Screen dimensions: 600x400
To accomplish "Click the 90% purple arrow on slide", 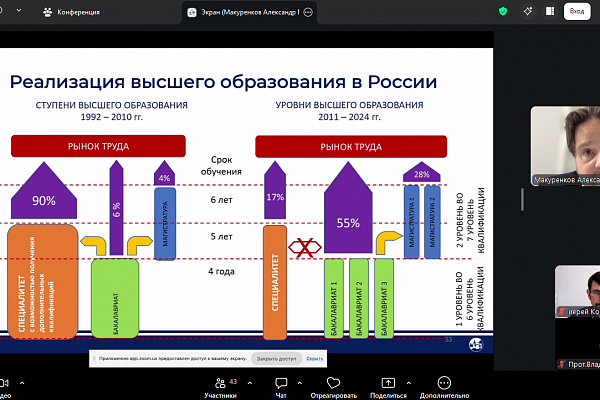I will [x=44, y=191].
